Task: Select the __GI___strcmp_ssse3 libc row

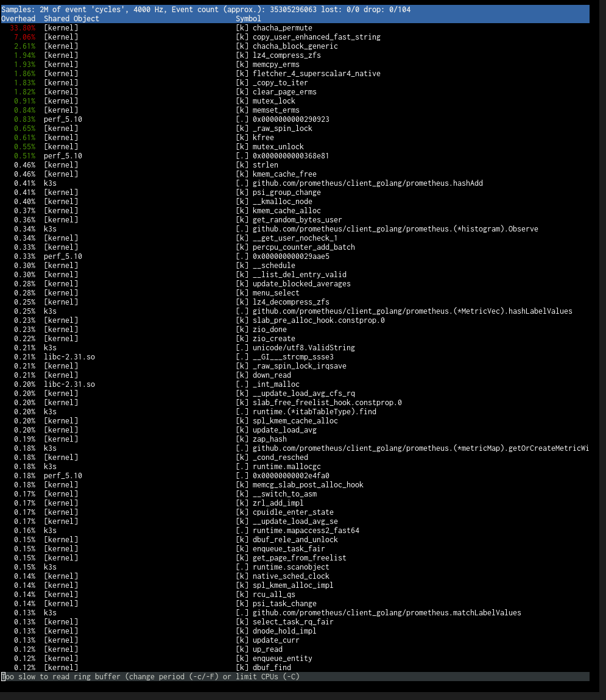Action: pos(295,357)
